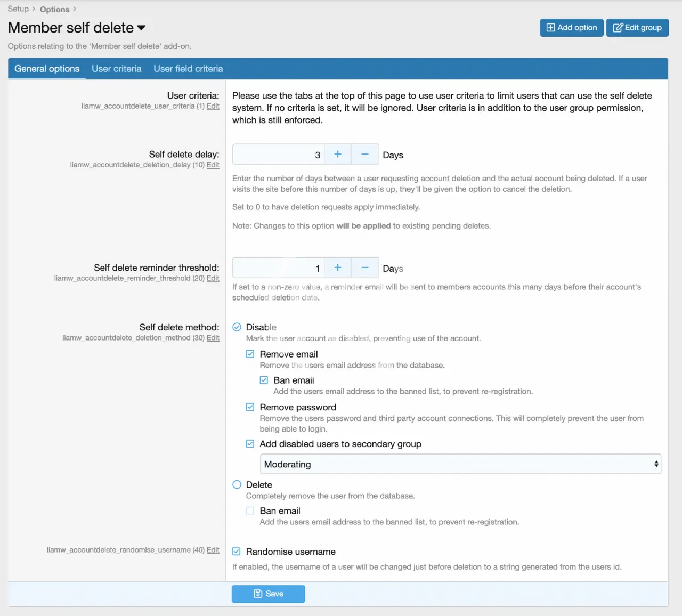Toggle the Remove password checkbox

point(250,407)
